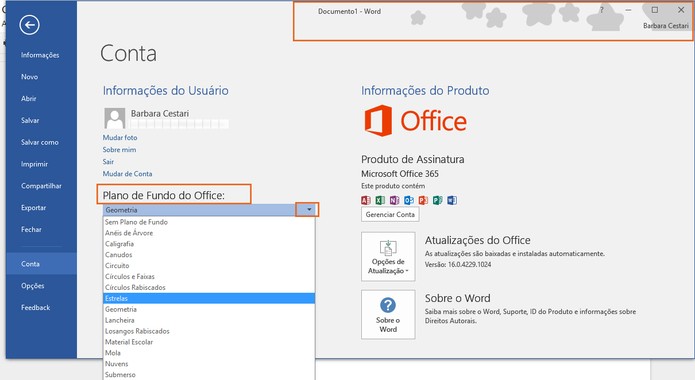Click the Word app icon
The image size is (695, 380).
452,200
